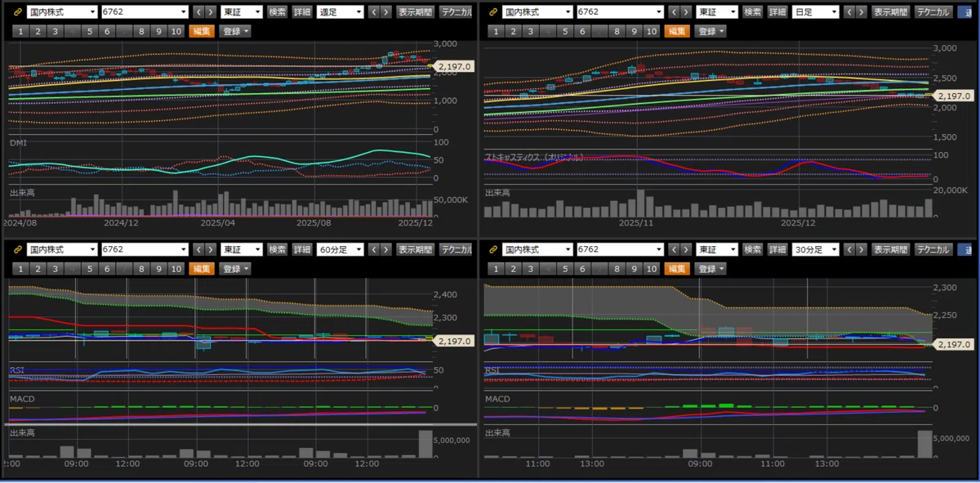Open the 国内株式 dropdown in the weekly panel
Screen dimensions: 980x483
pos(62,12)
